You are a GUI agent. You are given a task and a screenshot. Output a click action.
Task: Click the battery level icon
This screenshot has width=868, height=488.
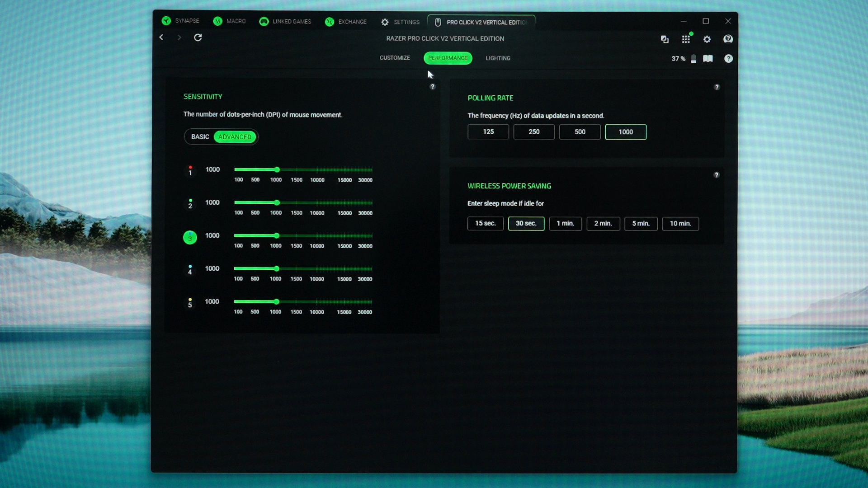[x=693, y=59]
